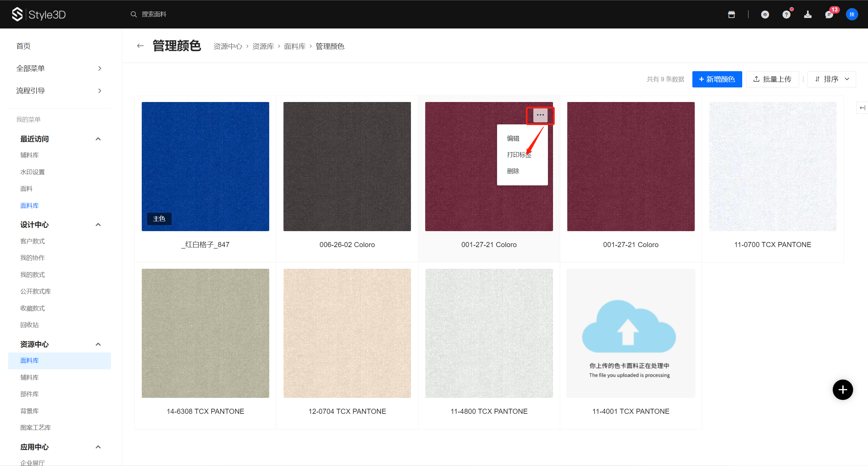
Task: Select 编辑 from the context menu
Action: [513, 138]
